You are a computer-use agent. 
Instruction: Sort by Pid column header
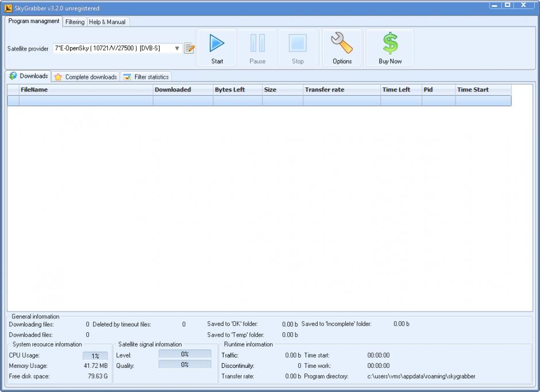coord(438,90)
